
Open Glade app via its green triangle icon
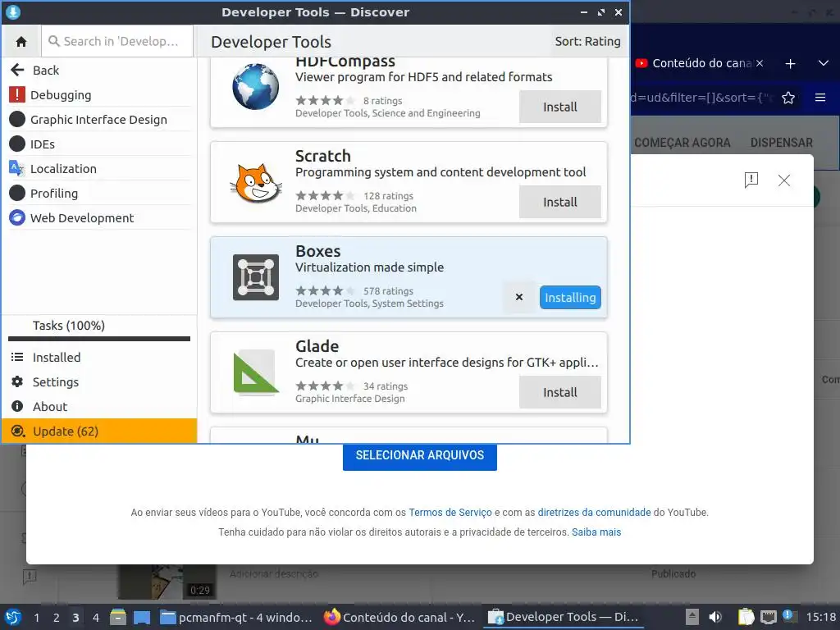(x=256, y=372)
